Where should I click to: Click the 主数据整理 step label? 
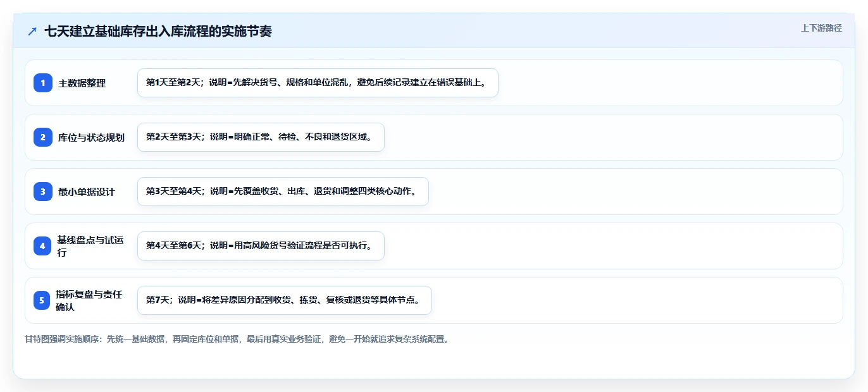pos(82,83)
